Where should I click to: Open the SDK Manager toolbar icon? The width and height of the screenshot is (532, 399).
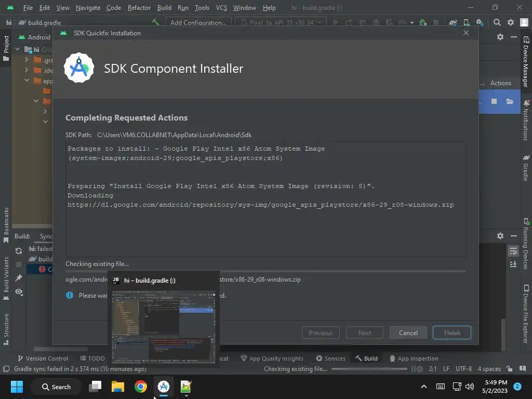pos(480,22)
